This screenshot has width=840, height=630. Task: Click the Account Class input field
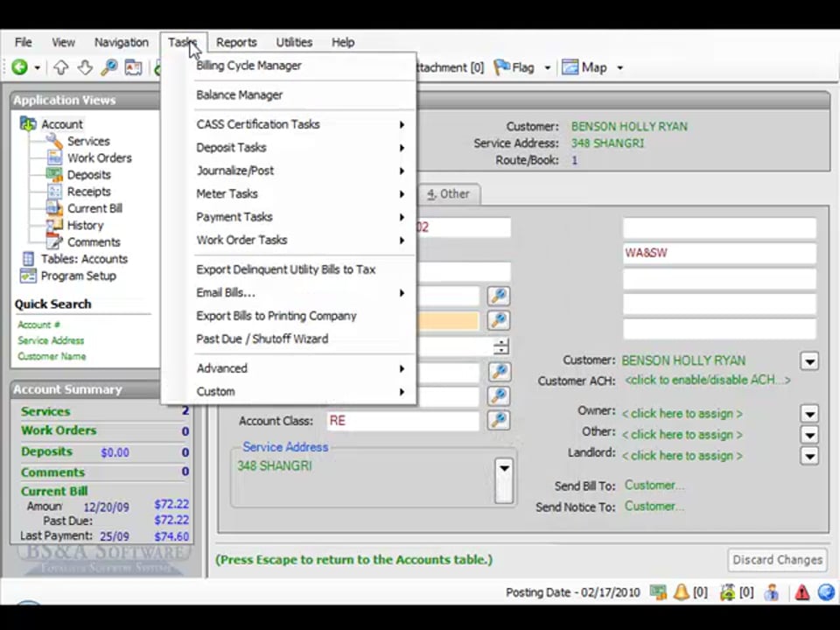(402, 421)
